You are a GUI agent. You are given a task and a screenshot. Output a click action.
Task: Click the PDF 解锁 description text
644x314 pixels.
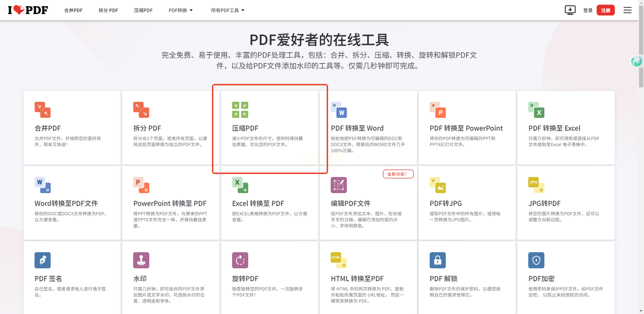465,292
